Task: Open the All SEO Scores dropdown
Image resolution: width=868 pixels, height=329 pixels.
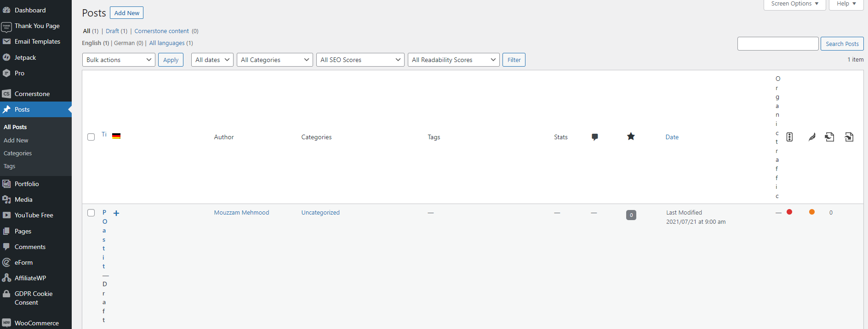Action: (x=360, y=60)
